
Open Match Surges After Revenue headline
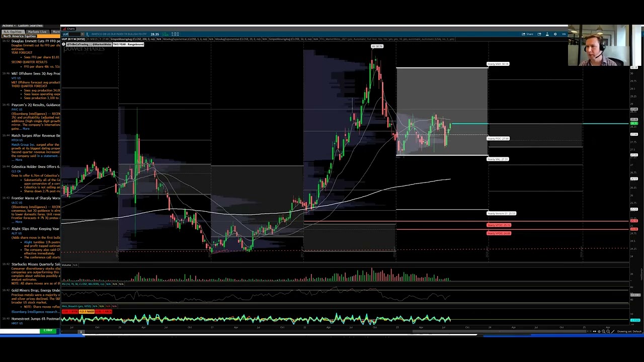coord(36,136)
